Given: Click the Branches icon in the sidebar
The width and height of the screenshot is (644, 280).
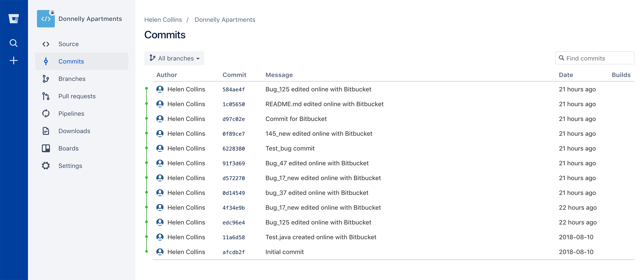Looking at the screenshot, I should click(46, 79).
